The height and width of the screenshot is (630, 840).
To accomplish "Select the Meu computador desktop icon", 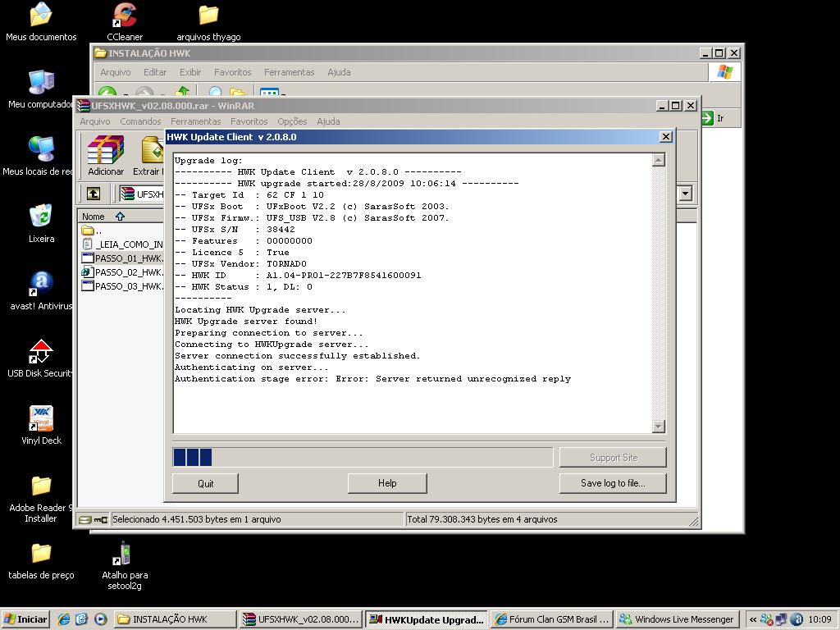I will [41, 89].
